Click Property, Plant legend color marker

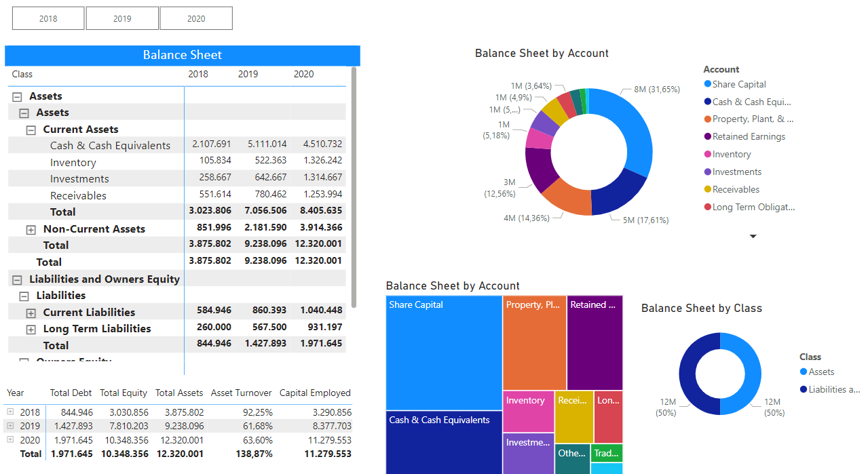(708, 119)
